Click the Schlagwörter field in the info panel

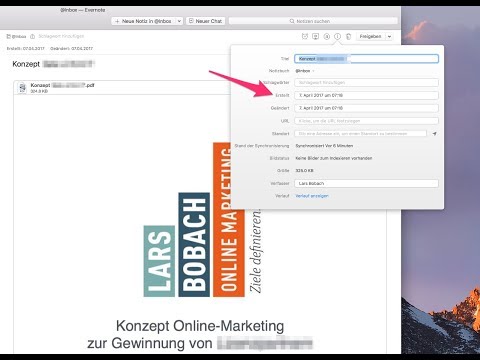pyautogui.click(x=366, y=82)
